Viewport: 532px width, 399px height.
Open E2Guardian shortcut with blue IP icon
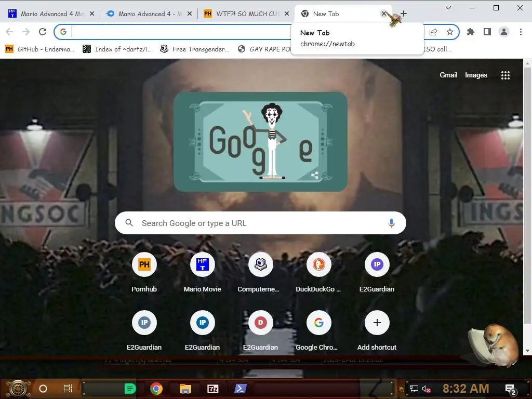pyautogui.click(x=202, y=331)
